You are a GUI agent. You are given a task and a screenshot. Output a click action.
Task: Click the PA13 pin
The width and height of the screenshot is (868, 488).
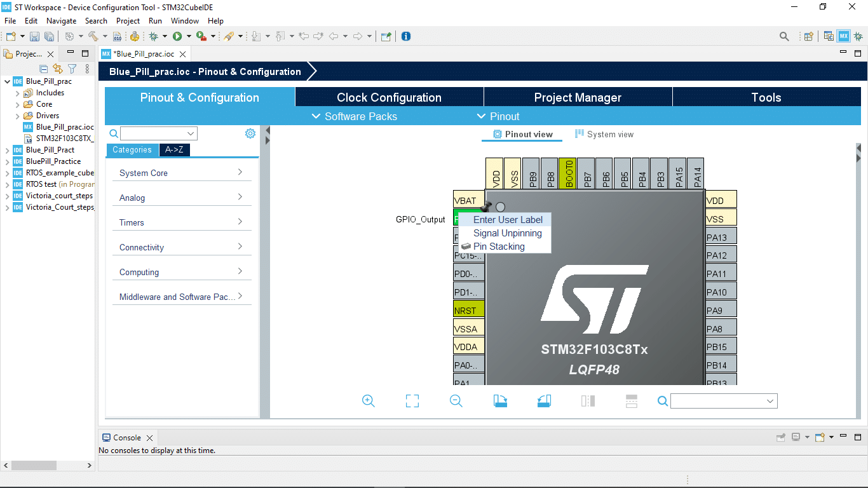[x=721, y=238]
